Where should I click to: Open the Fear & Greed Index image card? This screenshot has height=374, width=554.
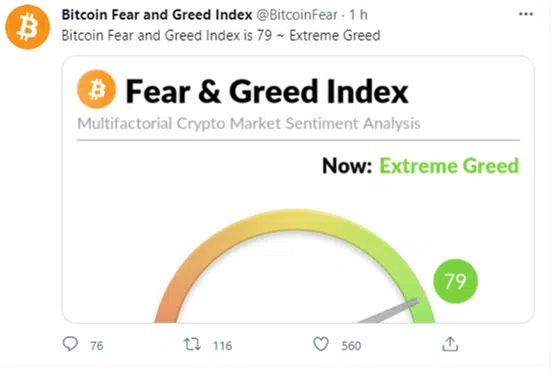pyautogui.click(x=298, y=189)
